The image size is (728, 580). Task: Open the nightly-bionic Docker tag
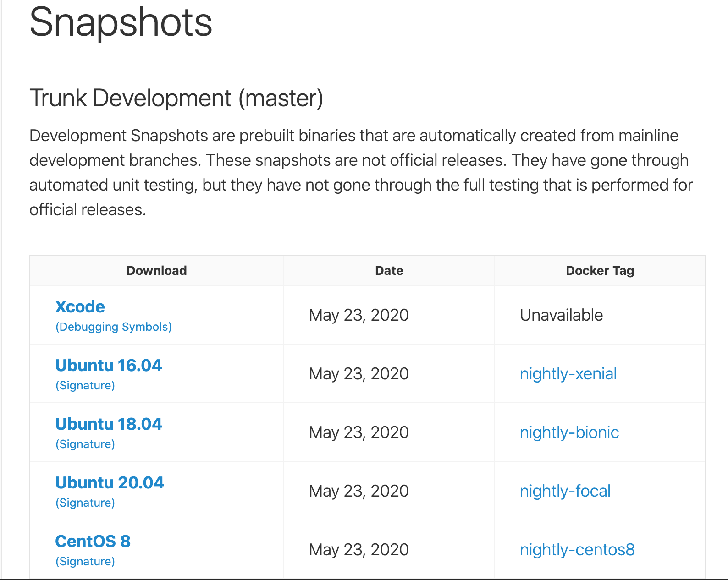pos(569,432)
